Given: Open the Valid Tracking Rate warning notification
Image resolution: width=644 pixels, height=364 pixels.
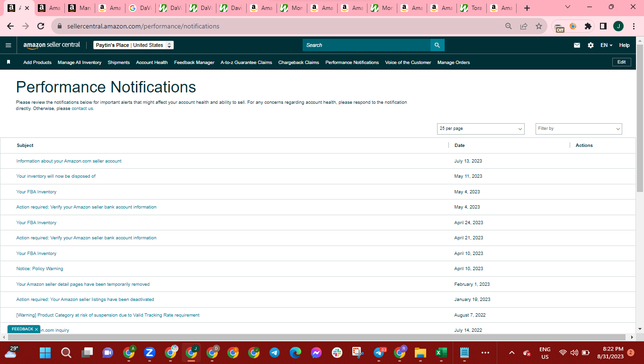Looking at the screenshot, I should click(108, 315).
